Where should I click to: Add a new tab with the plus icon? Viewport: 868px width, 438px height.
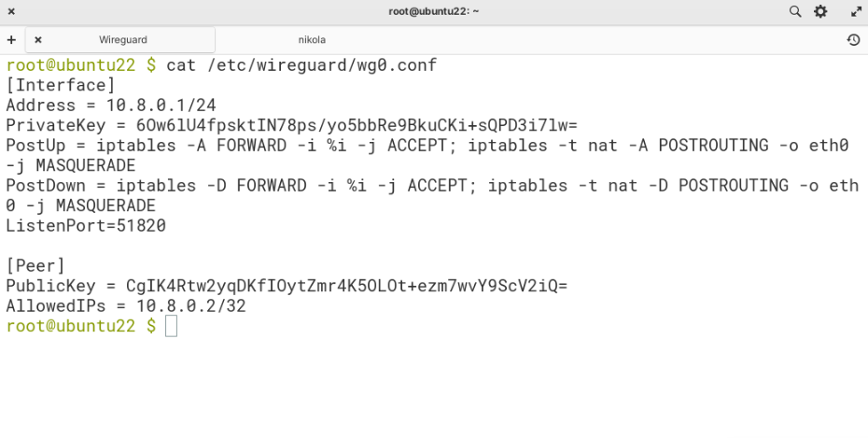(11, 40)
